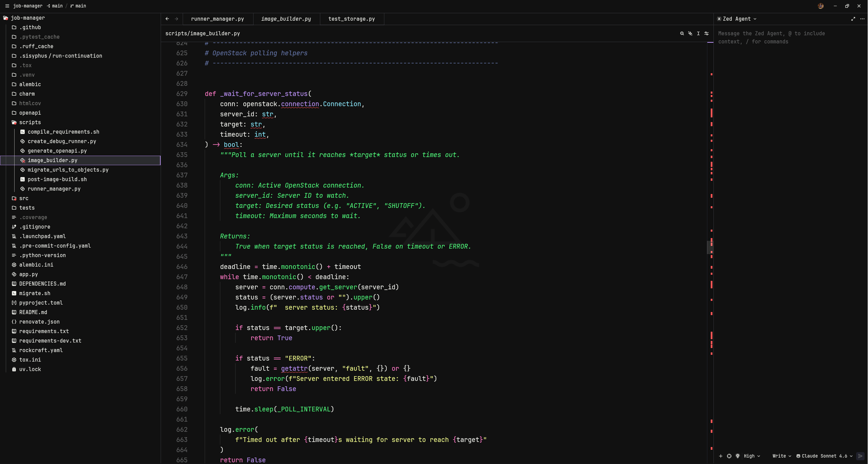Go back in editor navigation history
868x464 pixels.
pos(167,19)
